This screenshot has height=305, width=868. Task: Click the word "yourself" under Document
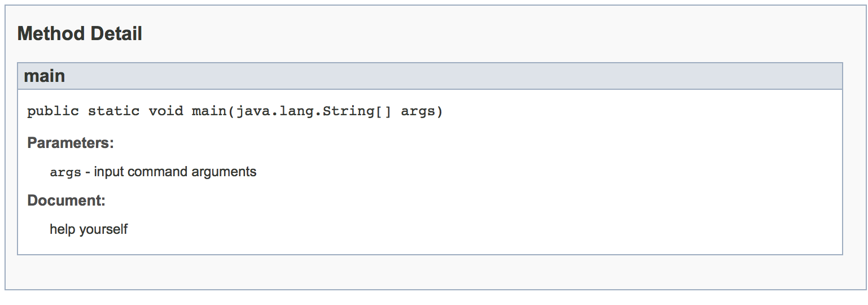(103, 229)
